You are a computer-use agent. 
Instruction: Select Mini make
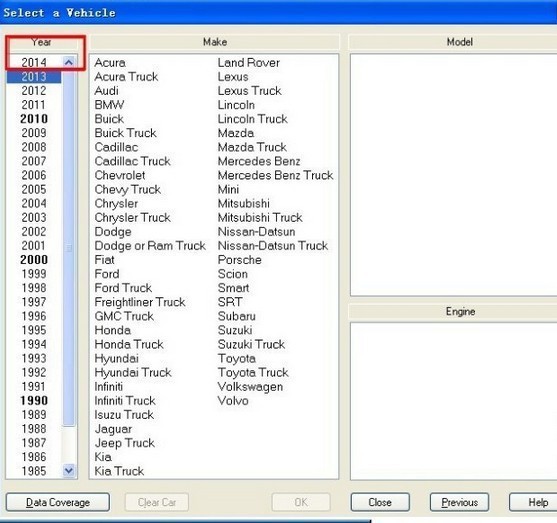(x=228, y=189)
